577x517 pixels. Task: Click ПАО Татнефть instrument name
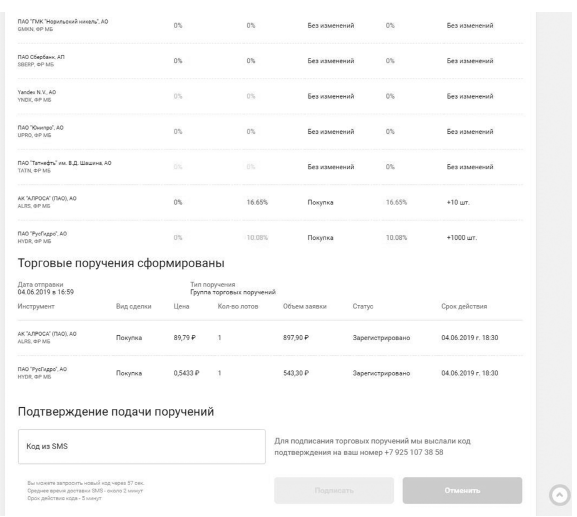[x=64, y=163]
